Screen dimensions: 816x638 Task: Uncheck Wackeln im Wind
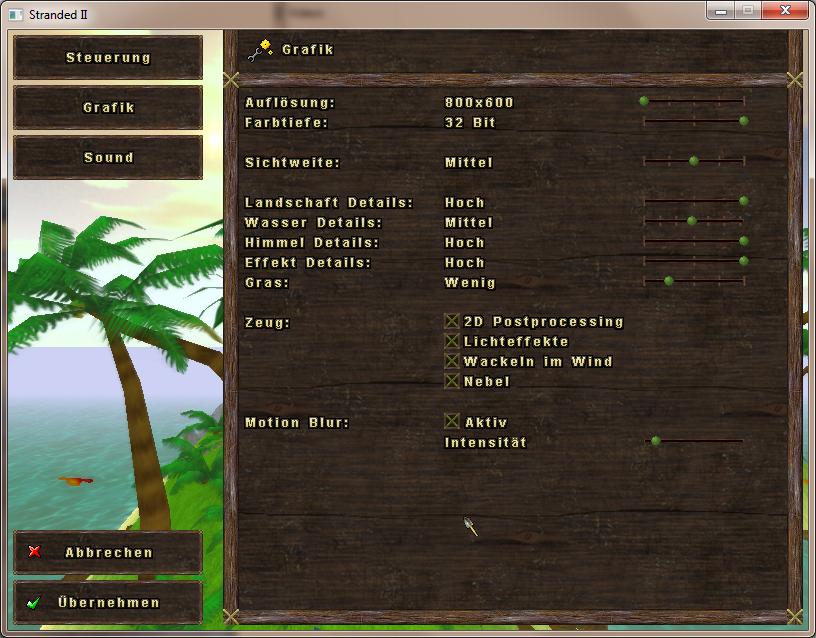[452, 361]
